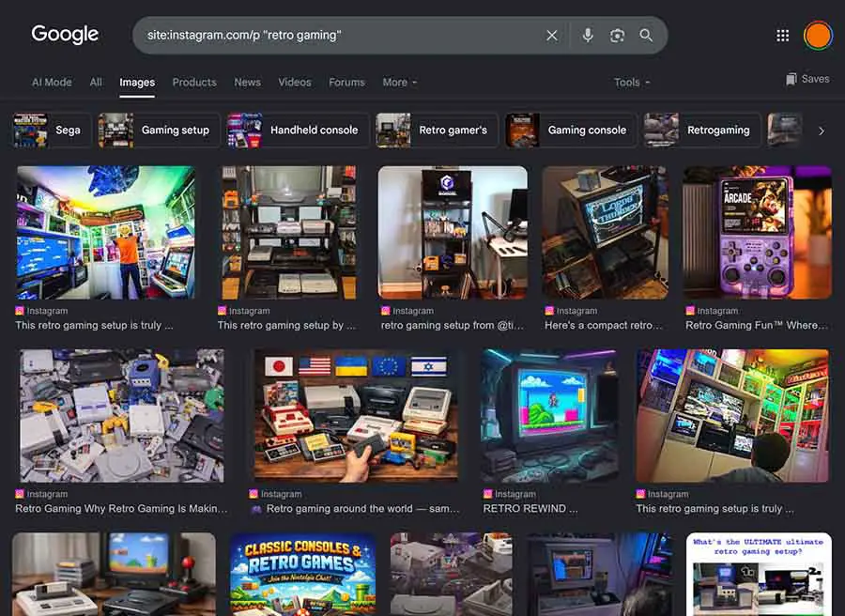Open the Mario TV with joystick thumbnail
This screenshot has height=616, width=845.
114,574
